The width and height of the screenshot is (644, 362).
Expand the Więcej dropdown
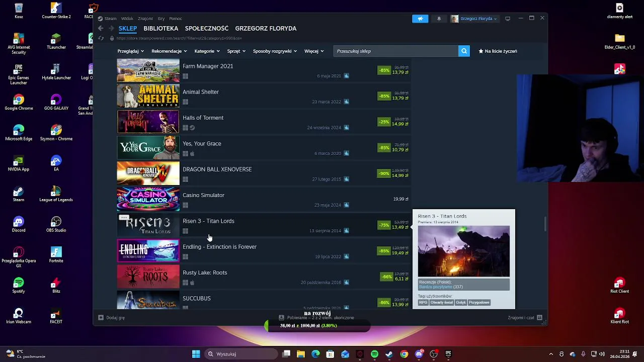tap(314, 51)
